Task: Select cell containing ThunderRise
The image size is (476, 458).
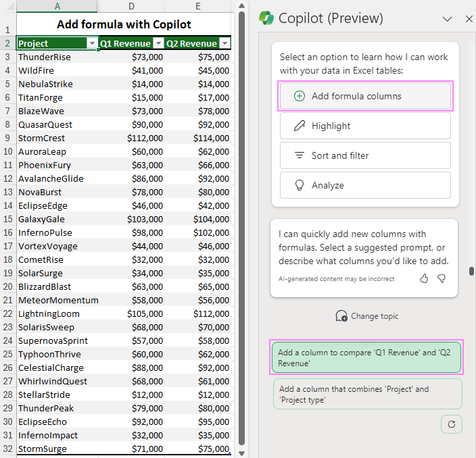Action: (x=57, y=57)
